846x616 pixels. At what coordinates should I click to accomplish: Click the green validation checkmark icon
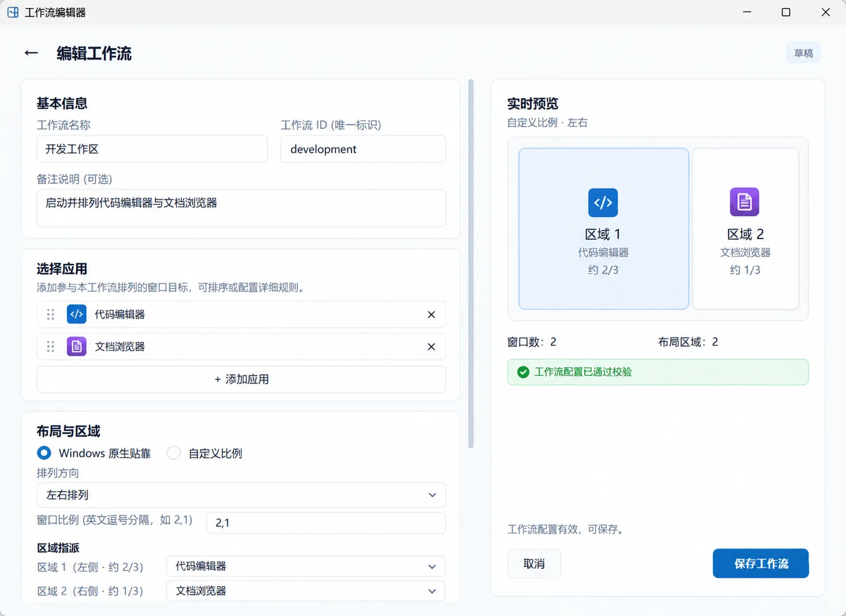pyautogui.click(x=523, y=372)
